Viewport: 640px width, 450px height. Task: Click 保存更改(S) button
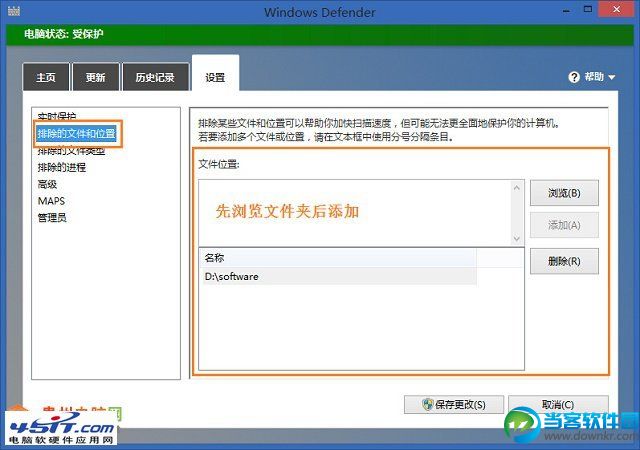point(454,404)
